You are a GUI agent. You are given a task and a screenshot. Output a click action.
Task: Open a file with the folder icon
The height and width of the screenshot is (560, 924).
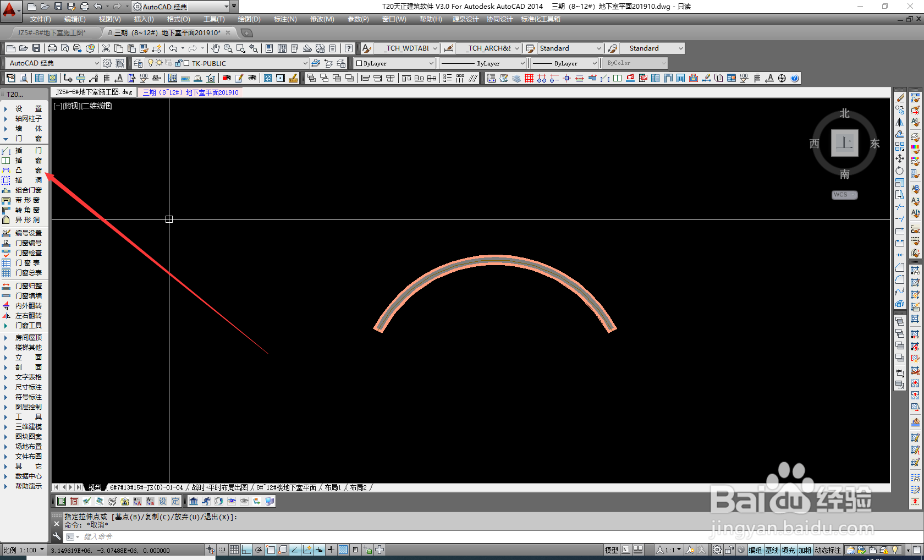click(x=24, y=48)
